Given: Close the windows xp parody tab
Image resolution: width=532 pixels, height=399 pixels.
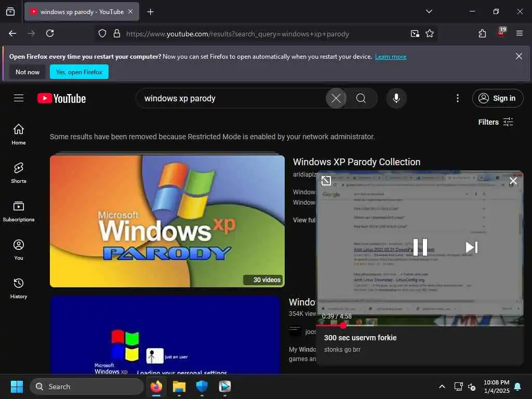Looking at the screenshot, I should [130, 11].
